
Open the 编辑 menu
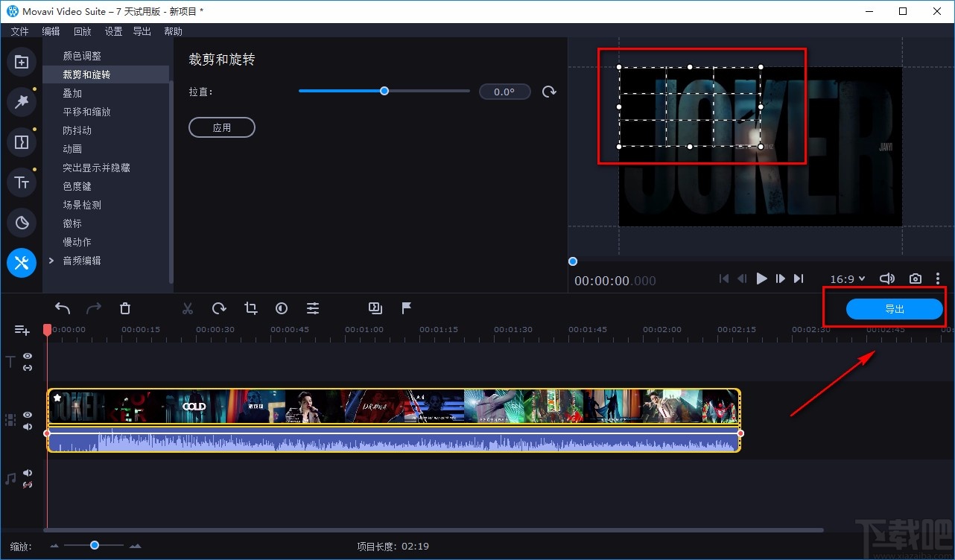[51, 31]
